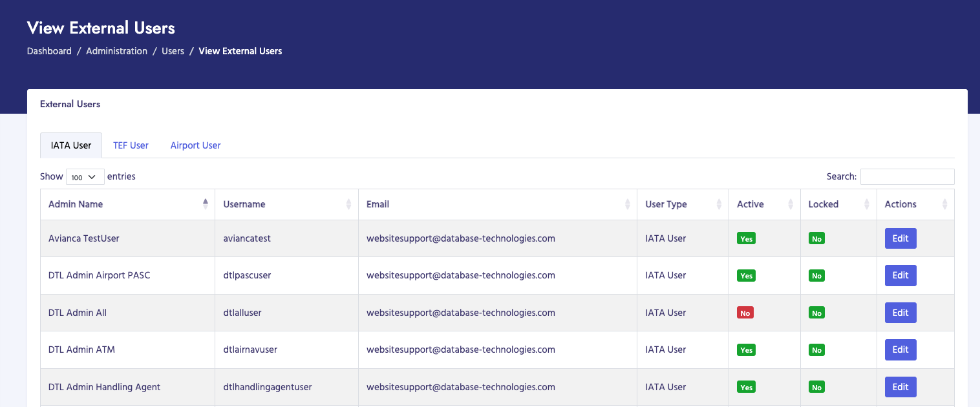Screen dimensions: 980x407
Task: Toggle the Active status for DTL Admin All
Action: pos(745,312)
